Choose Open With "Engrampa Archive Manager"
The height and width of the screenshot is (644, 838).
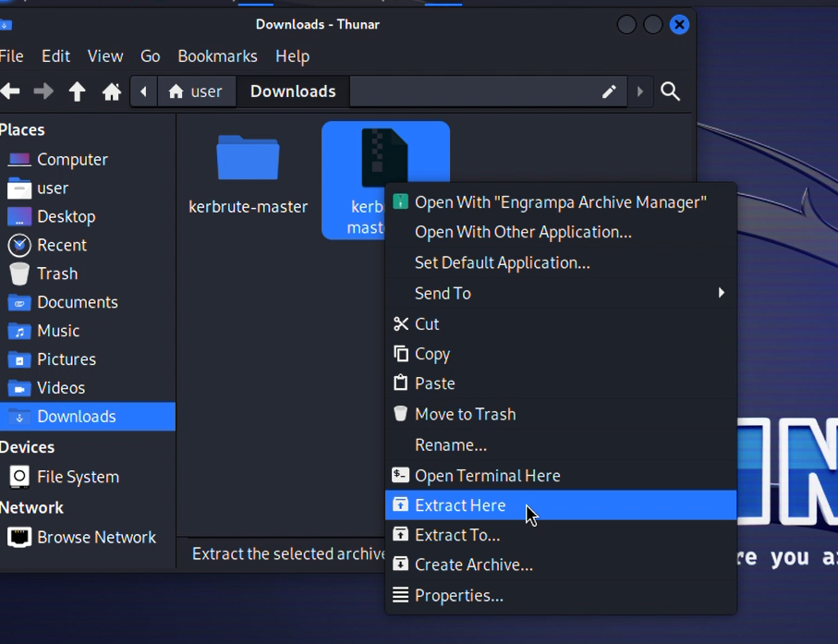click(561, 202)
